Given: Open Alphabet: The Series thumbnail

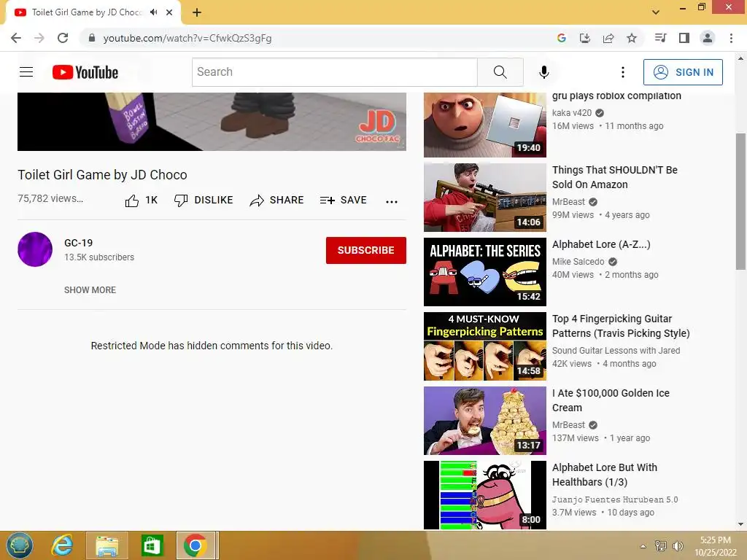Looking at the screenshot, I should click(485, 272).
